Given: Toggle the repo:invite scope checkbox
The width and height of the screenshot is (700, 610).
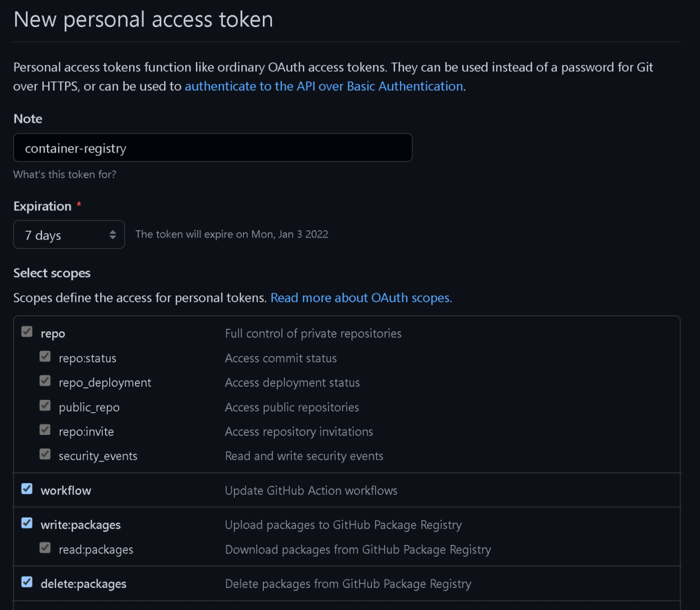Looking at the screenshot, I should point(45,429).
